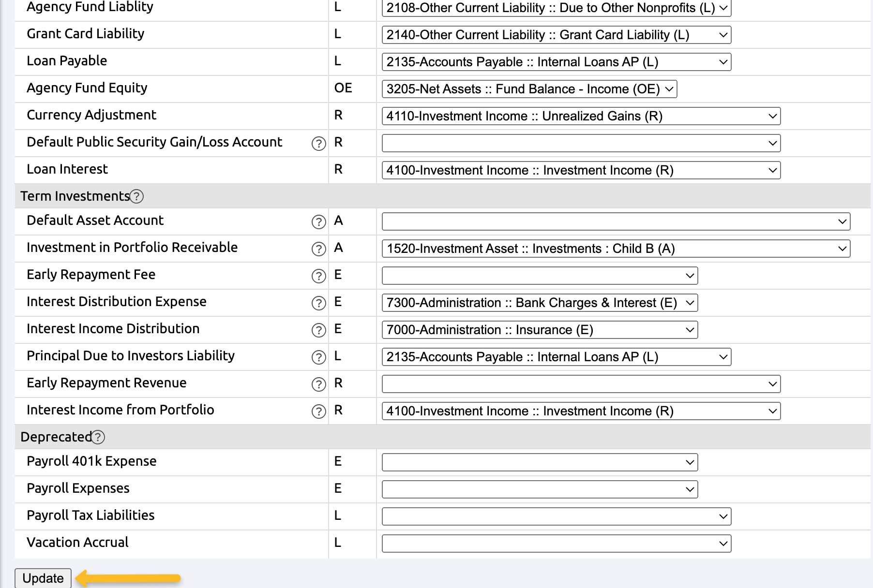873x588 pixels.
Task: Click help icon for Interest Income from Portfolio
Action: 318,412
